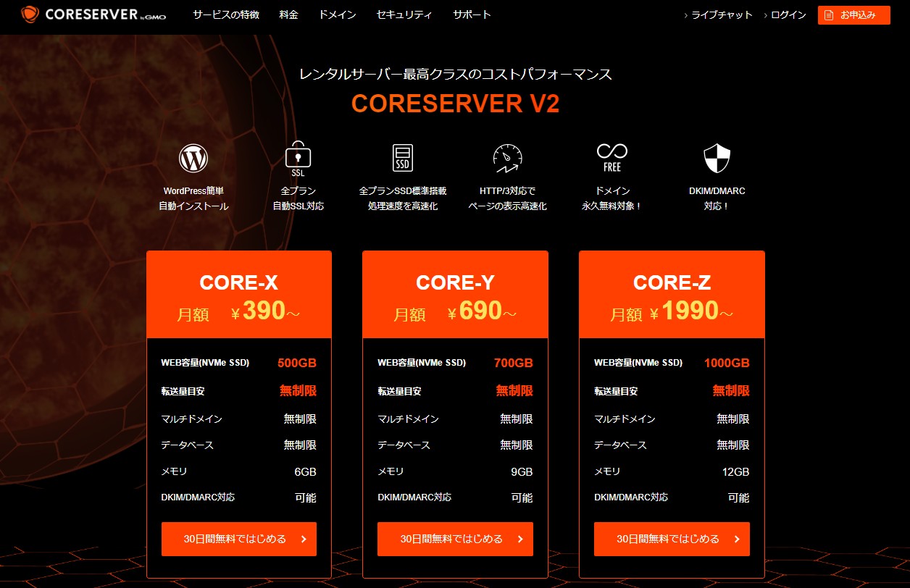Start CORE-Y 30-day free trial

coord(455,539)
